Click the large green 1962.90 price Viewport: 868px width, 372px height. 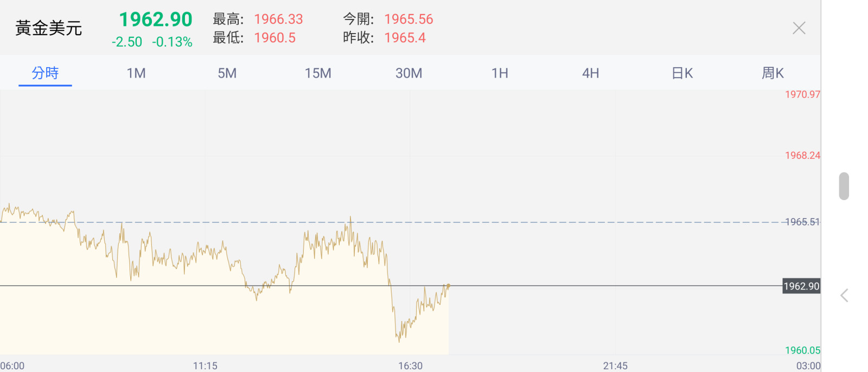click(156, 20)
